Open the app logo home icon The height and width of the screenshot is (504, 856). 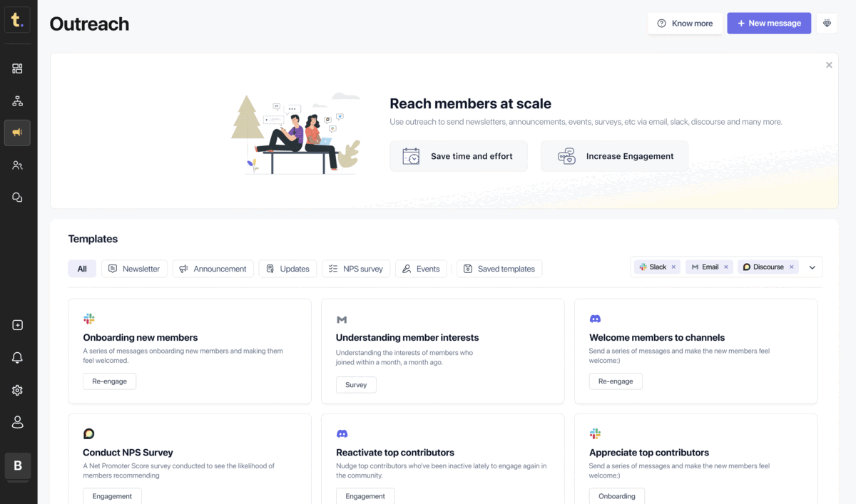17,19
